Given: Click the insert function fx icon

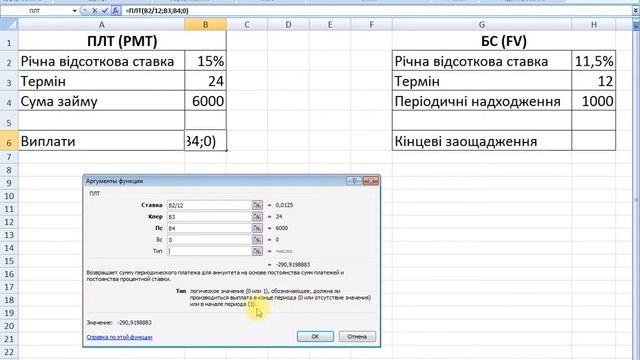Looking at the screenshot, I should pos(116,11).
